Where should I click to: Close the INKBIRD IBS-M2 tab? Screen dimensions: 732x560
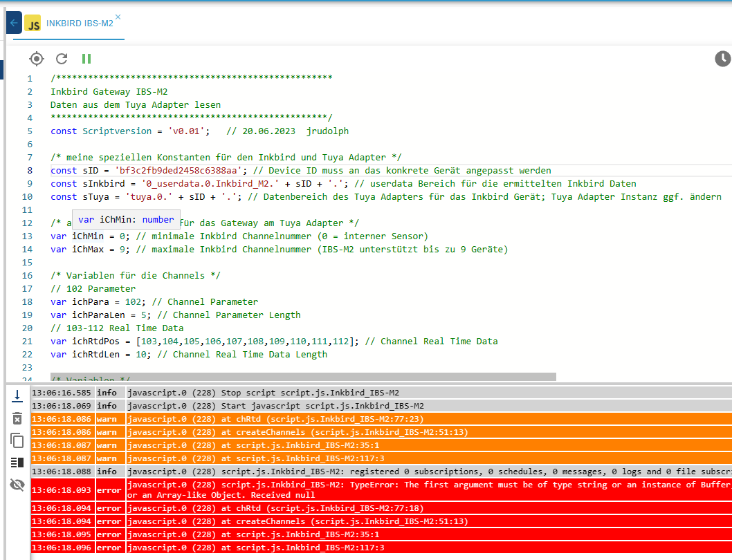(x=118, y=17)
